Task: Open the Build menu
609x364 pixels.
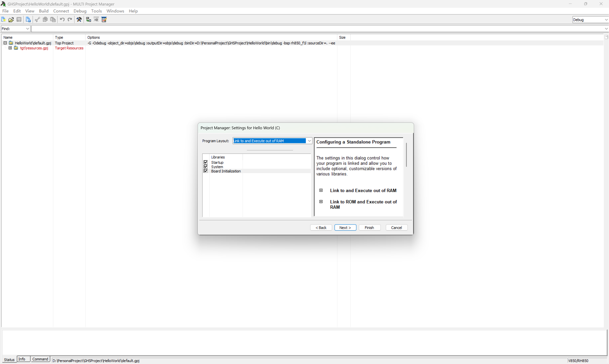Action: click(x=43, y=11)
